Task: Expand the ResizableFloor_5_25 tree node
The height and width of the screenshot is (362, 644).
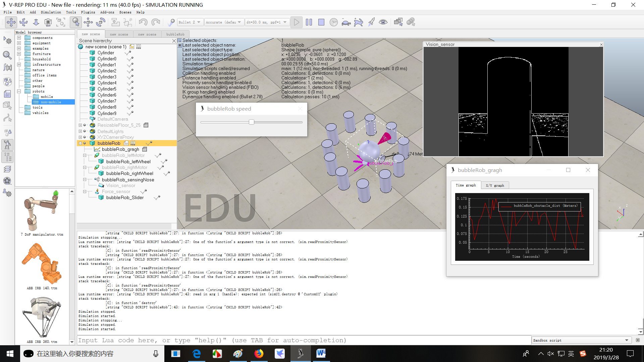Action: pyautogui.click(x=80, y=125)
